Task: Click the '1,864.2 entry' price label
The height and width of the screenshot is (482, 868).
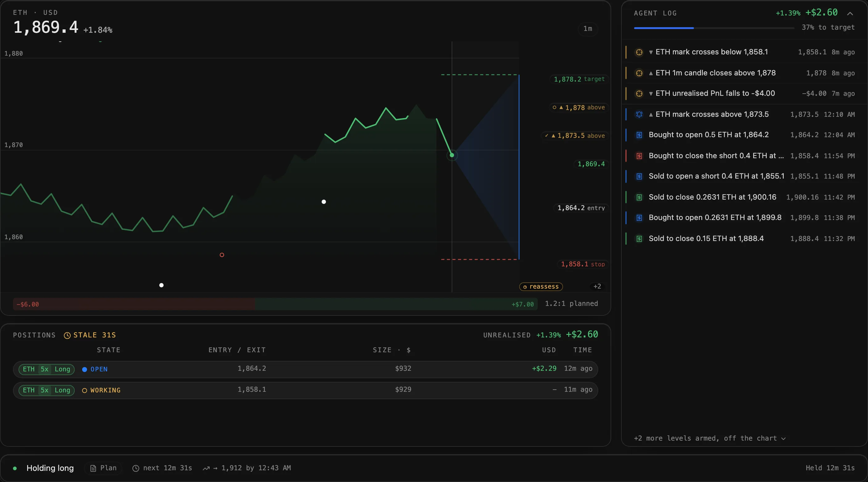Action: (x=581, y=208)
